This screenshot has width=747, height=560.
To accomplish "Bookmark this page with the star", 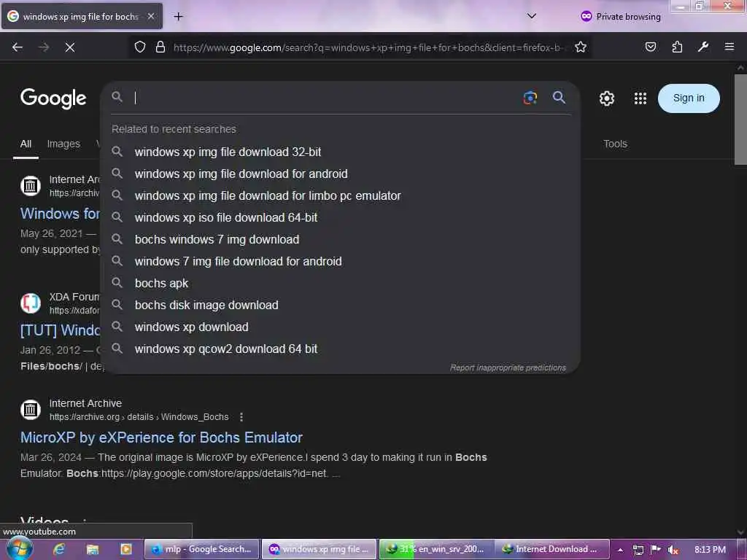I will tap(580, 47).
